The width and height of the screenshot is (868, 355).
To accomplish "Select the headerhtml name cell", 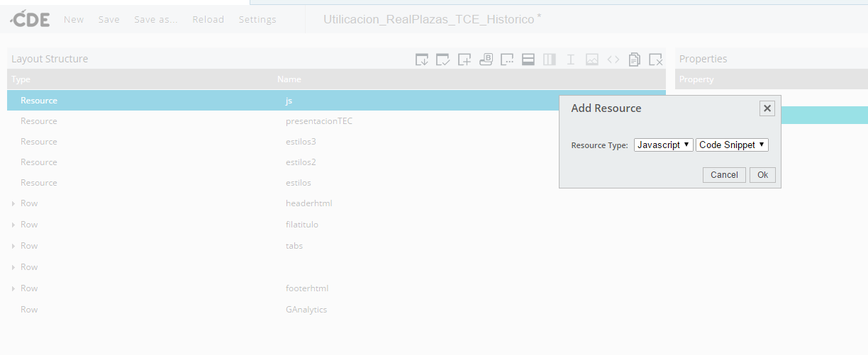I will (x=309, y=203).
